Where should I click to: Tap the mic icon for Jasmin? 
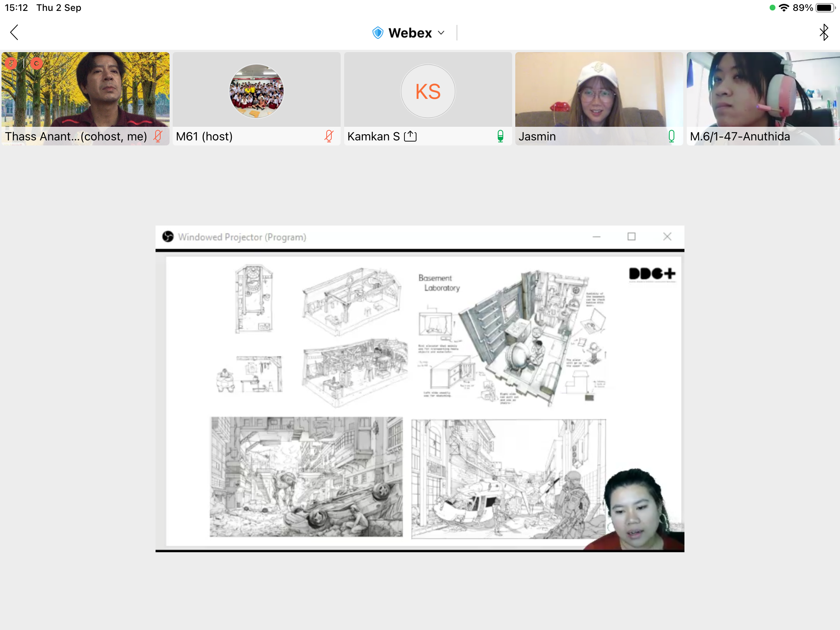point(672,136)
